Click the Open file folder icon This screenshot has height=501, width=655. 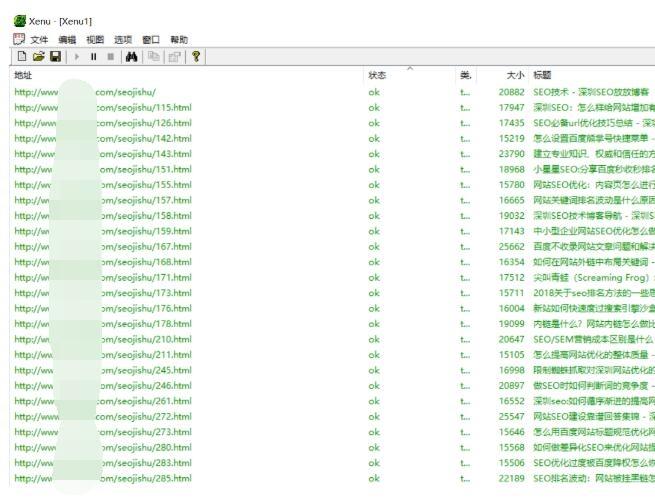[x=38, y=56]
